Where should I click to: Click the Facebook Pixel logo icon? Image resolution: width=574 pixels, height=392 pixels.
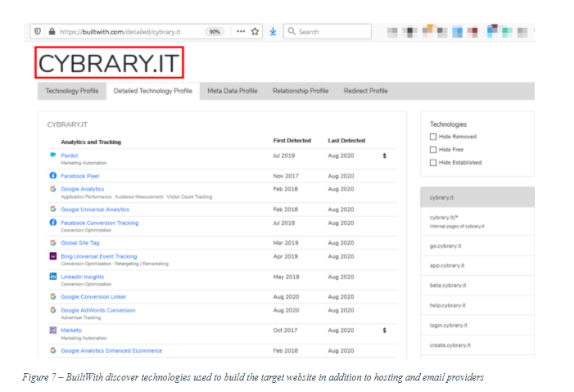click(x=53, y=176)
